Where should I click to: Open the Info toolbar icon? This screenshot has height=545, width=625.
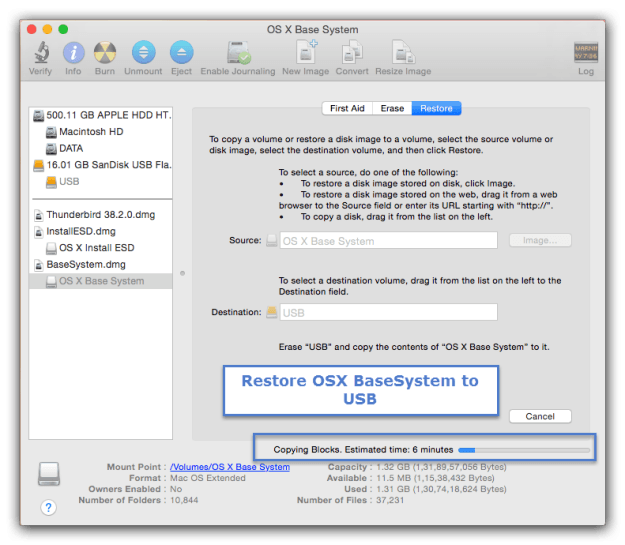coord(73,53)
